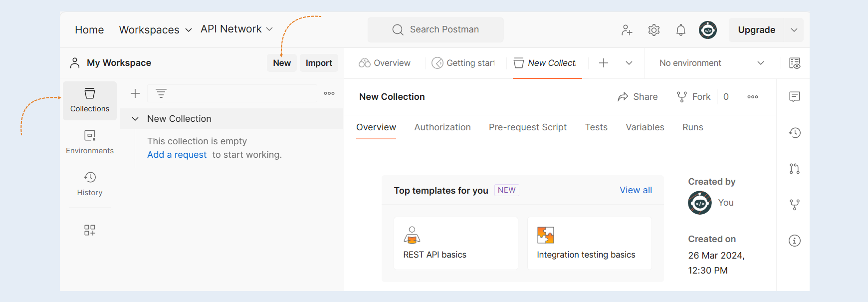
Task: Click the creator avatar beside You
Action: (x=700, y=203)
